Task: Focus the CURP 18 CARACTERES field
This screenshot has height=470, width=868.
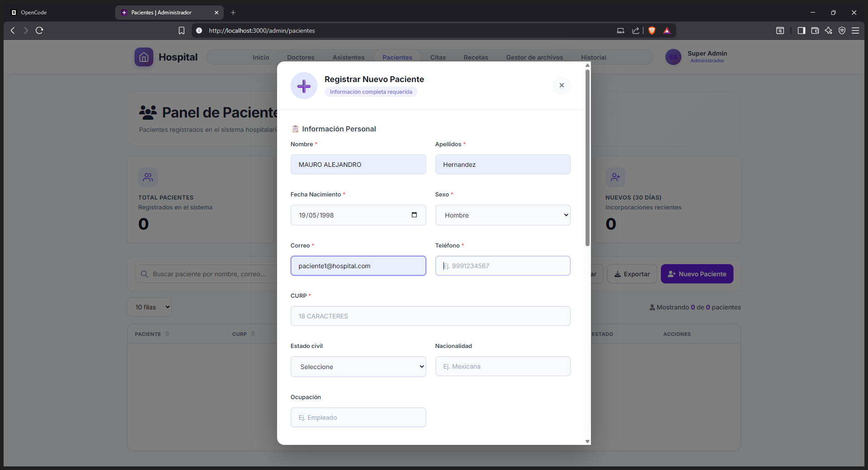Action: 430,316
